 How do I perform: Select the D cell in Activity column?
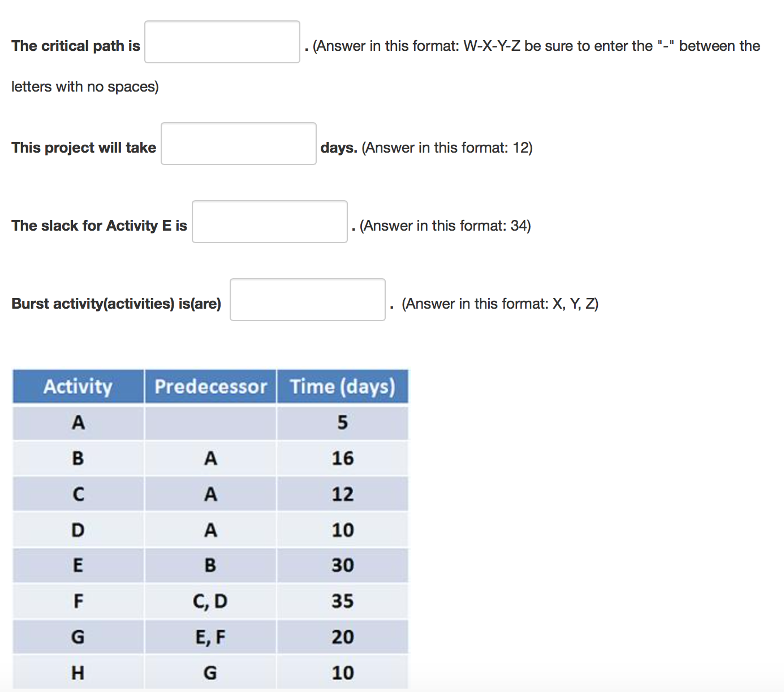tap(78, 530)
